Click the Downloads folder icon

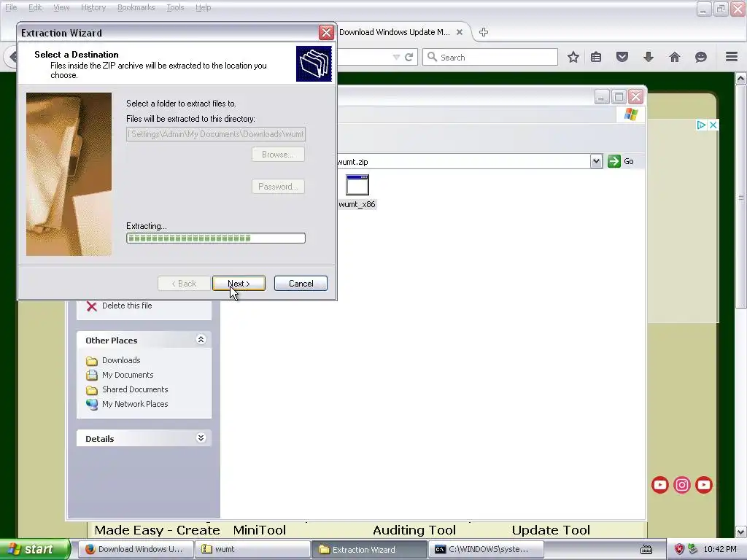[91, 361]
